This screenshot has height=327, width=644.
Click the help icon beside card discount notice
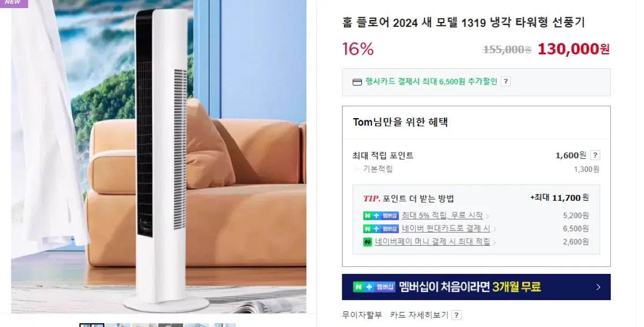(x=506, y=82)
